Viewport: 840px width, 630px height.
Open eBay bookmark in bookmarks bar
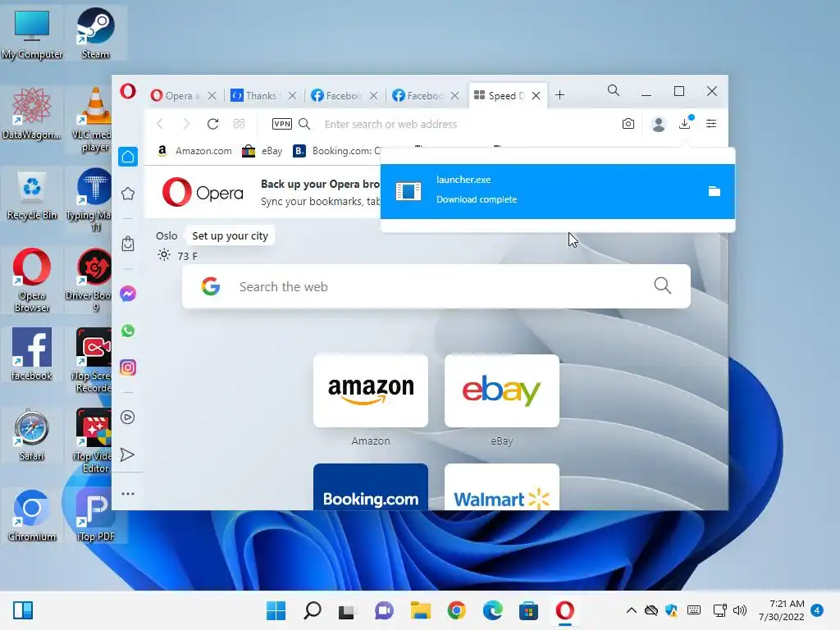point(262,151)
